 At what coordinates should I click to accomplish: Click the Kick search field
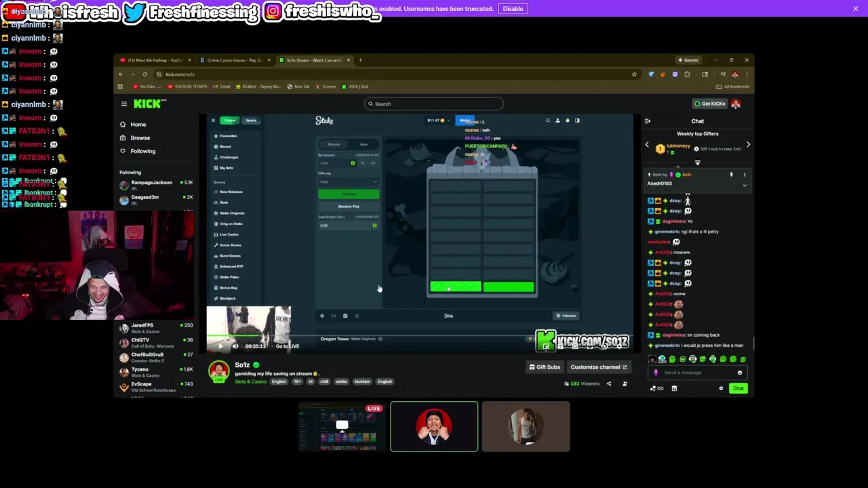pos(434,104)
